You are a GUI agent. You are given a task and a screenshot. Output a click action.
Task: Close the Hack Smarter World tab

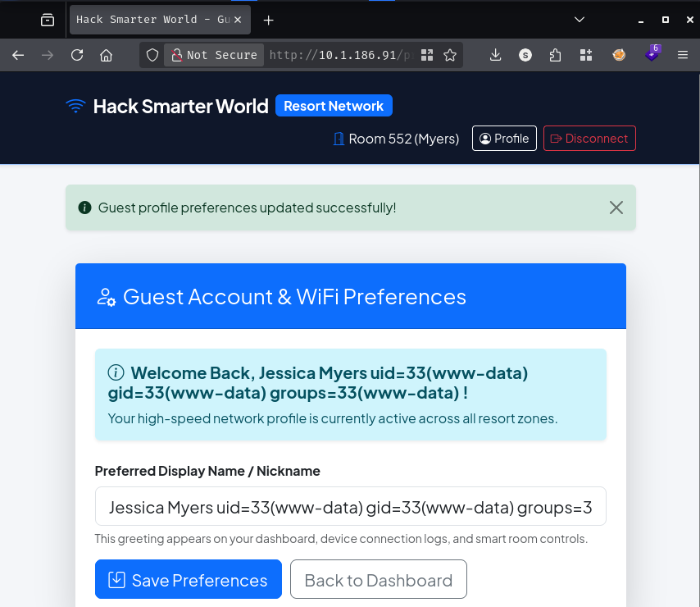(238, 20)
